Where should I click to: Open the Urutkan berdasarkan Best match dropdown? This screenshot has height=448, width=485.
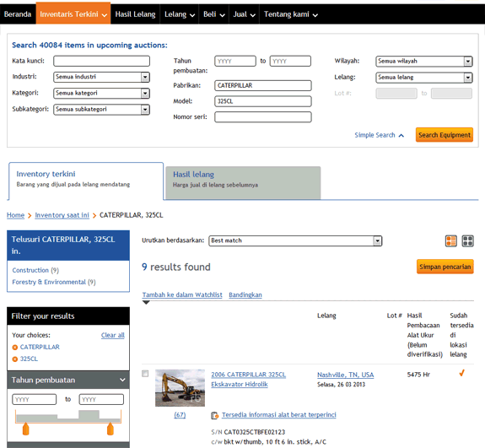pyautogui.click(x=295, y=240)
